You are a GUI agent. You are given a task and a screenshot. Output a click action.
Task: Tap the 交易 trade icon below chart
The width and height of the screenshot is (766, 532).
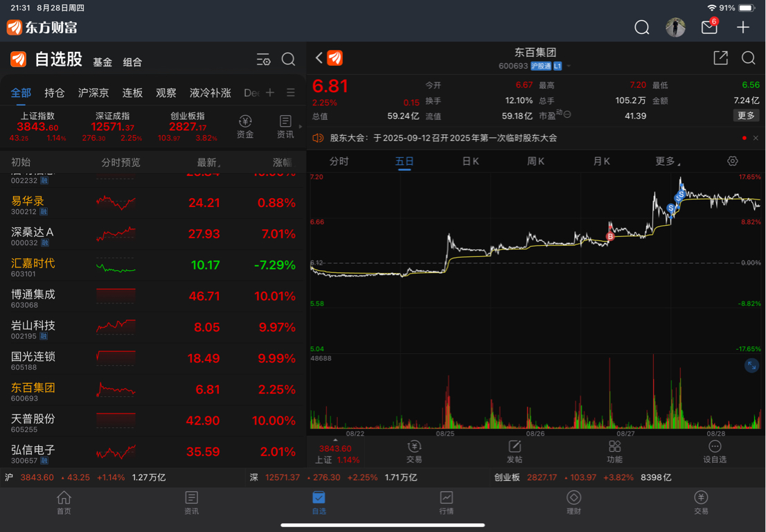[414, 452]
